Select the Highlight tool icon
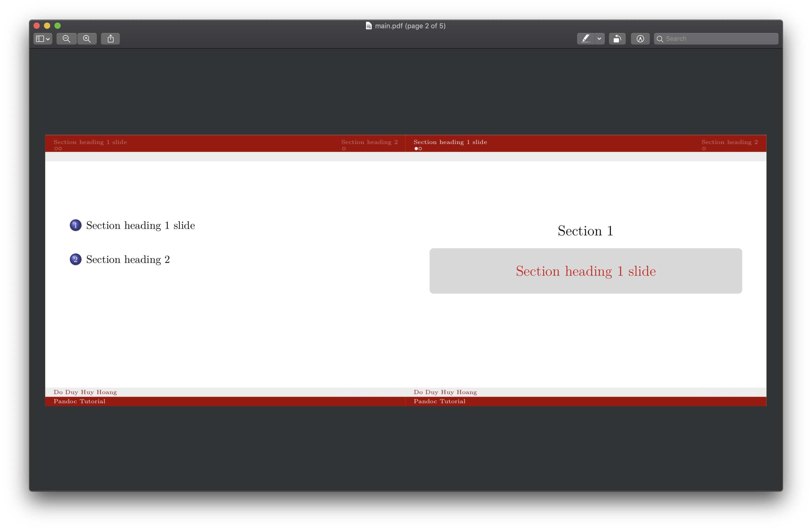The image size is (812, 530). (586, 38)
